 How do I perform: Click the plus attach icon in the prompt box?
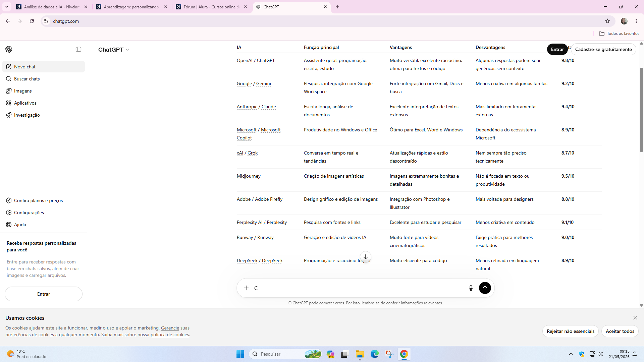(246, 288)
